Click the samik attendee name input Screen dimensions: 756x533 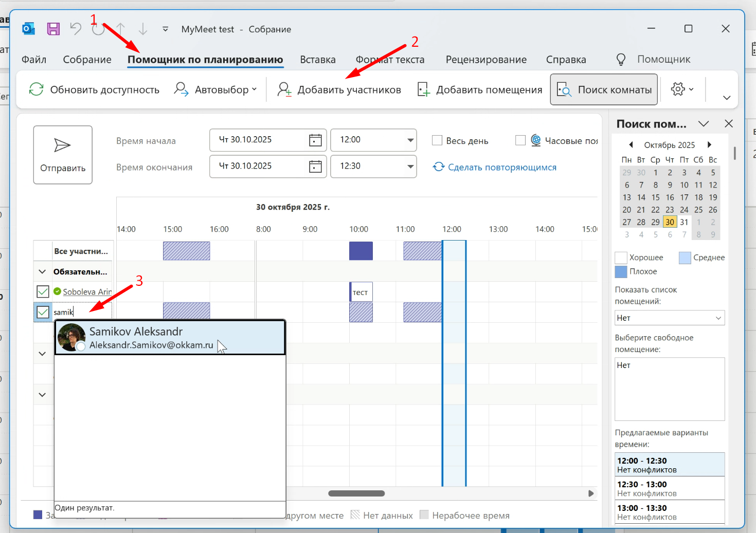tap(82, 312)
